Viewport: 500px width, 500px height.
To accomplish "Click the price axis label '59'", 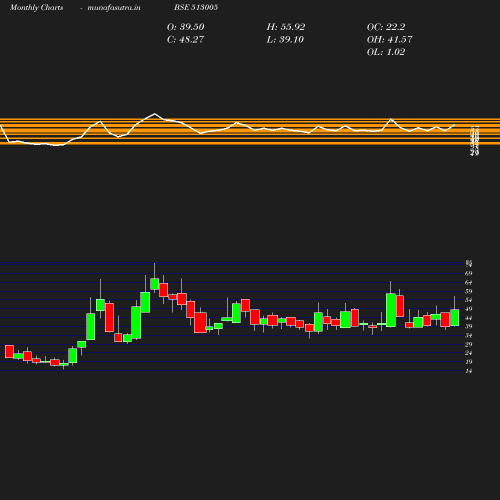I will pos(469,291).
